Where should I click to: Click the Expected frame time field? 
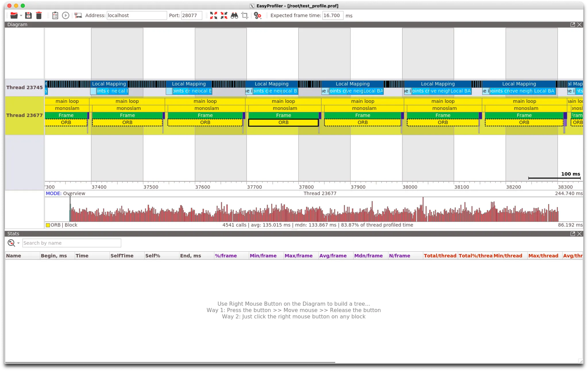[332, 16]
